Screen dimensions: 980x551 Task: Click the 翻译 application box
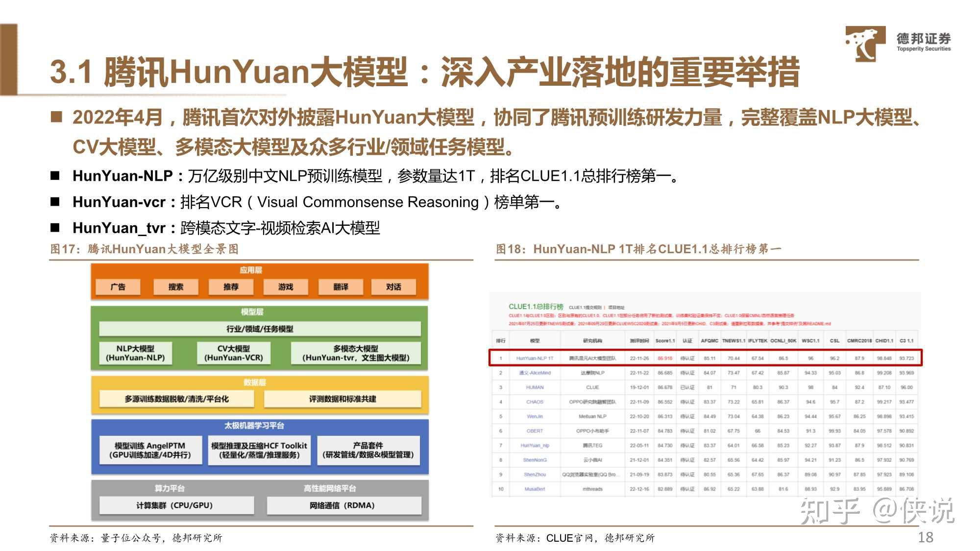341,287
